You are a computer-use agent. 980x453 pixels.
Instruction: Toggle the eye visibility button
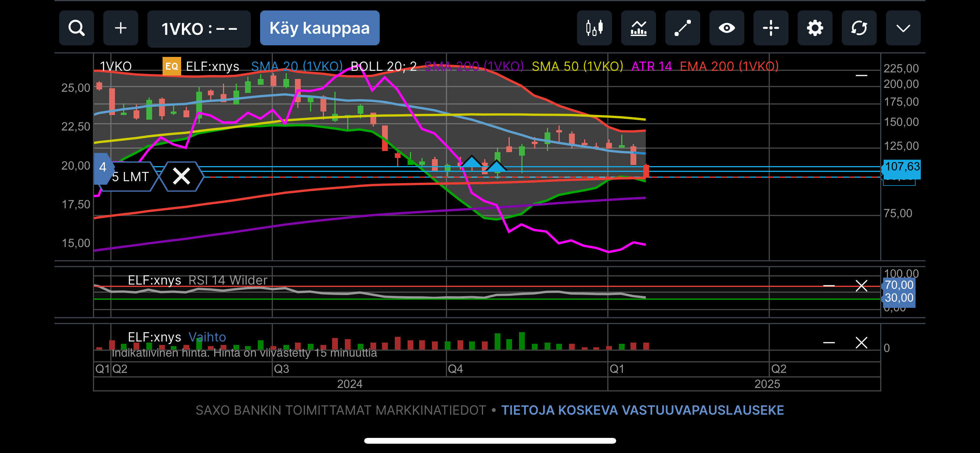726,28
